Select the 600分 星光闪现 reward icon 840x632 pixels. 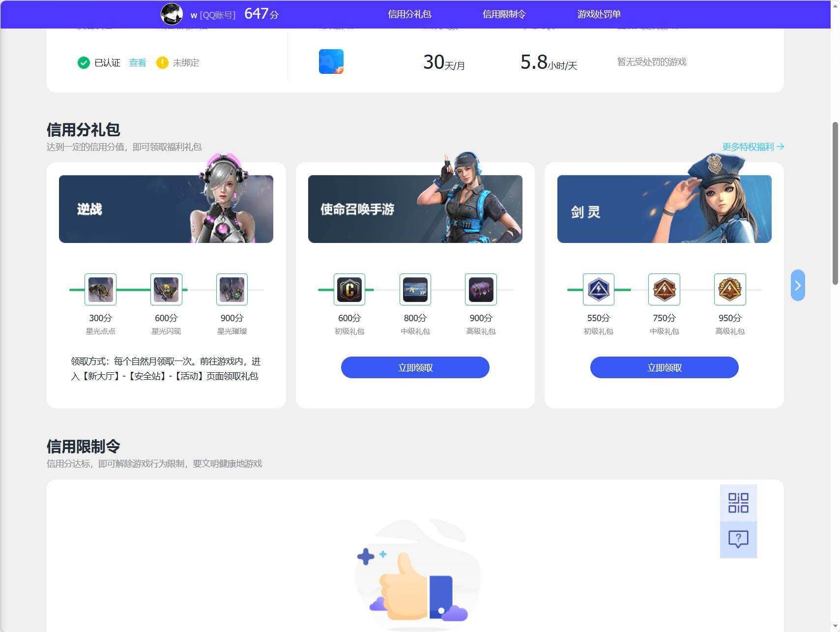166,289
